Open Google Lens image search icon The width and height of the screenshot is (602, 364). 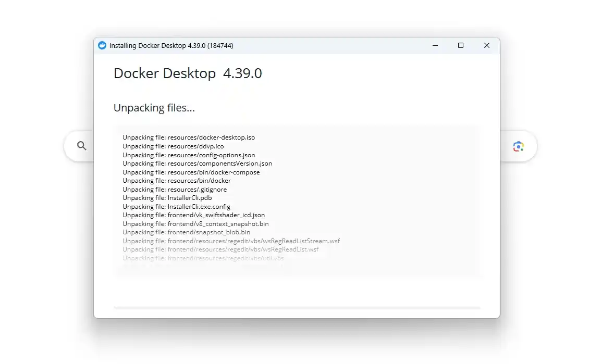click(x=518, y=146)
